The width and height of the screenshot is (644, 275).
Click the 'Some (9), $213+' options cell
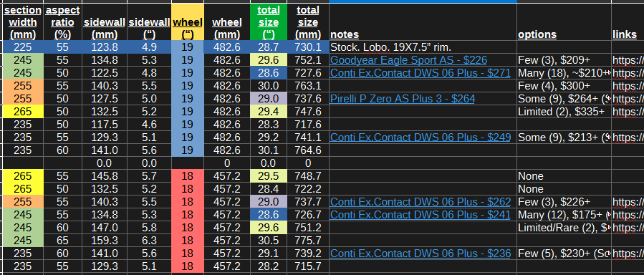564,137
